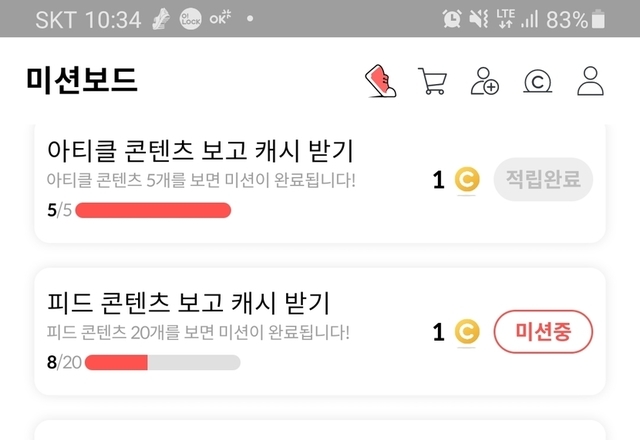Open the user profile icon
This screenshot has width=640, height=440.
click(591, 81)
